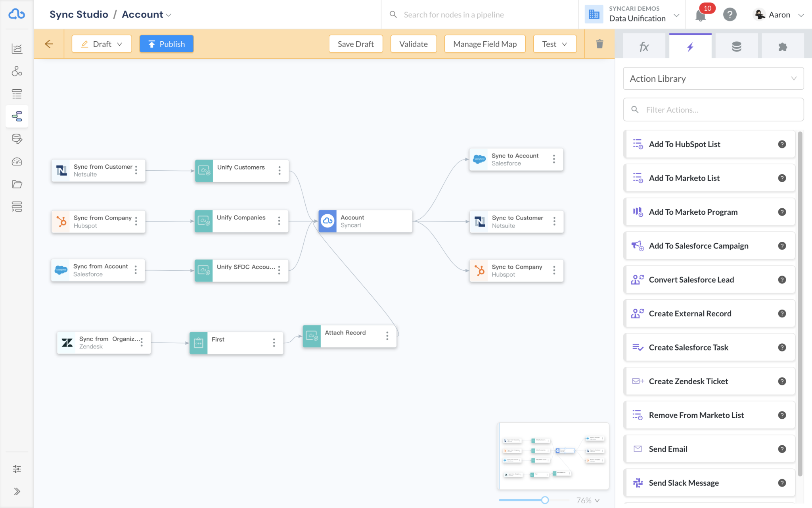Open the pipeline Sync Studio sidebar icon
812x508 pixels.
coord(17,116)
